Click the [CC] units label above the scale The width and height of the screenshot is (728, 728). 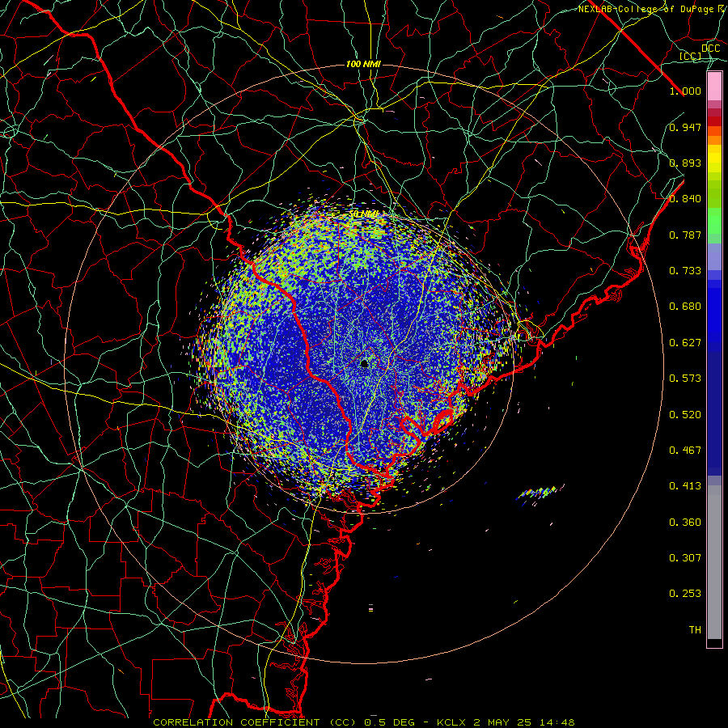coord(691,56)
